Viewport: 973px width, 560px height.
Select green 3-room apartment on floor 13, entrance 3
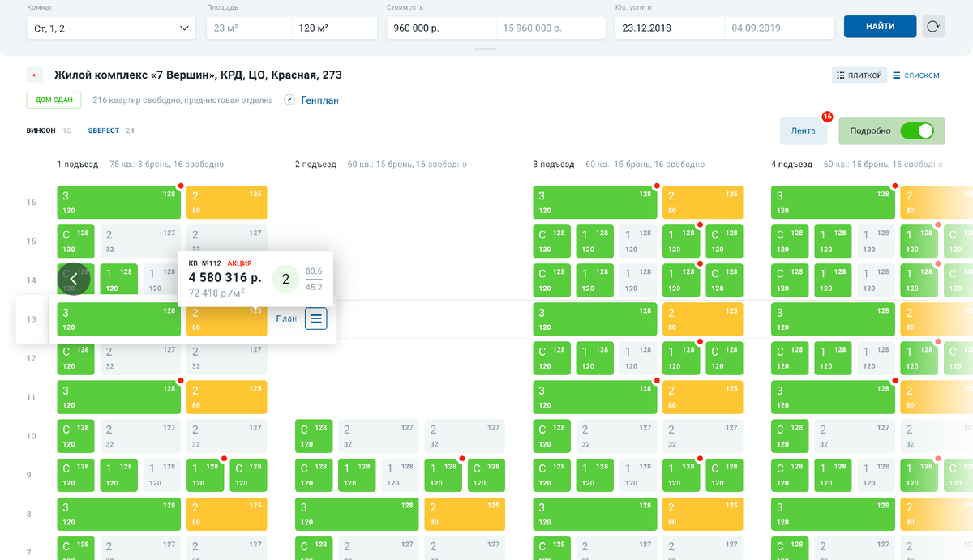pos(595,319)
